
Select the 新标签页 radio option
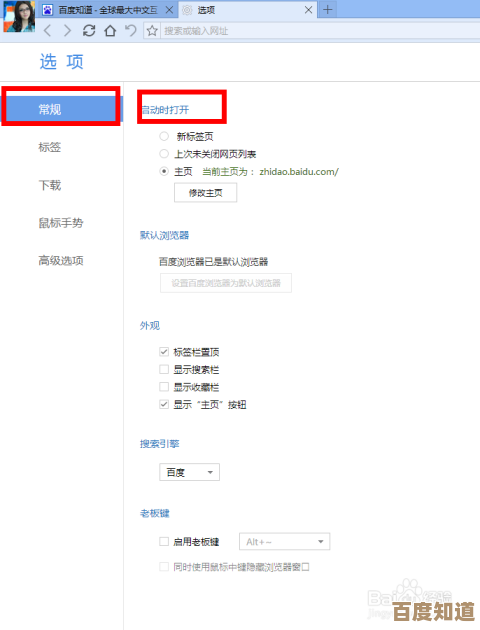pos(164,136)
